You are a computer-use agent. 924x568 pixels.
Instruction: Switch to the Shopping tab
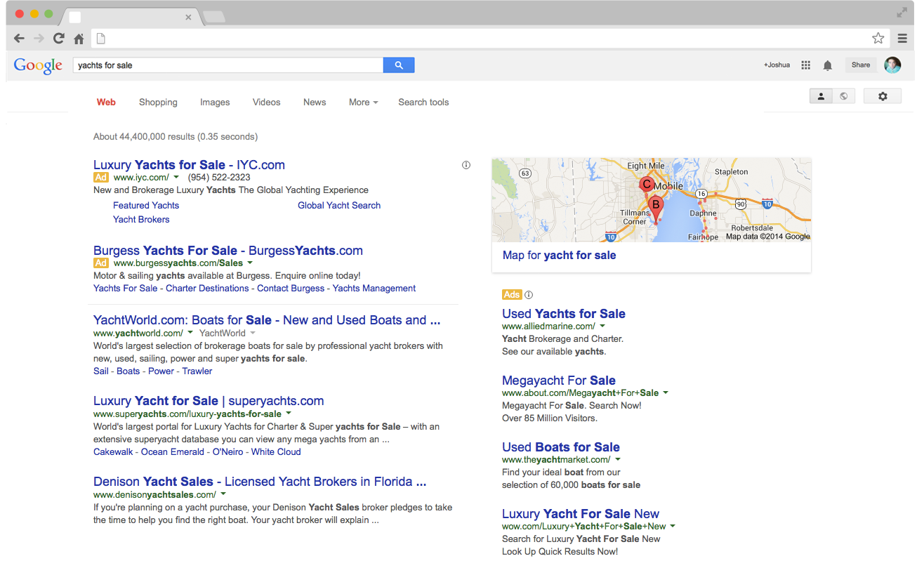coord(158,103)
